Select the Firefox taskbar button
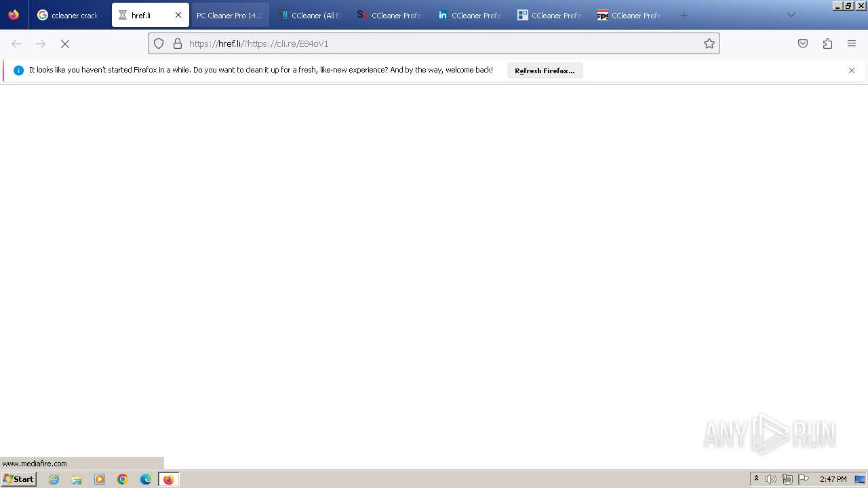868x488 pixels. click(169, 479)
